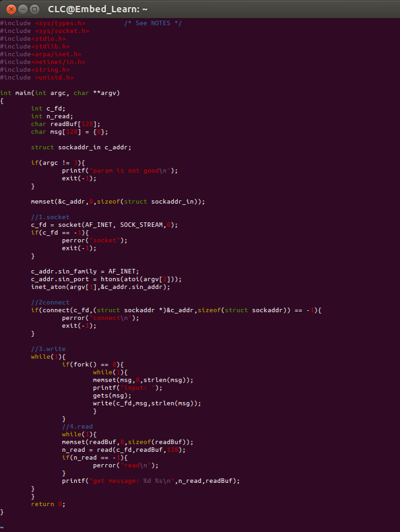Click the perror("connect\n"); line
The image size is (400, 532).
(100, 318)
